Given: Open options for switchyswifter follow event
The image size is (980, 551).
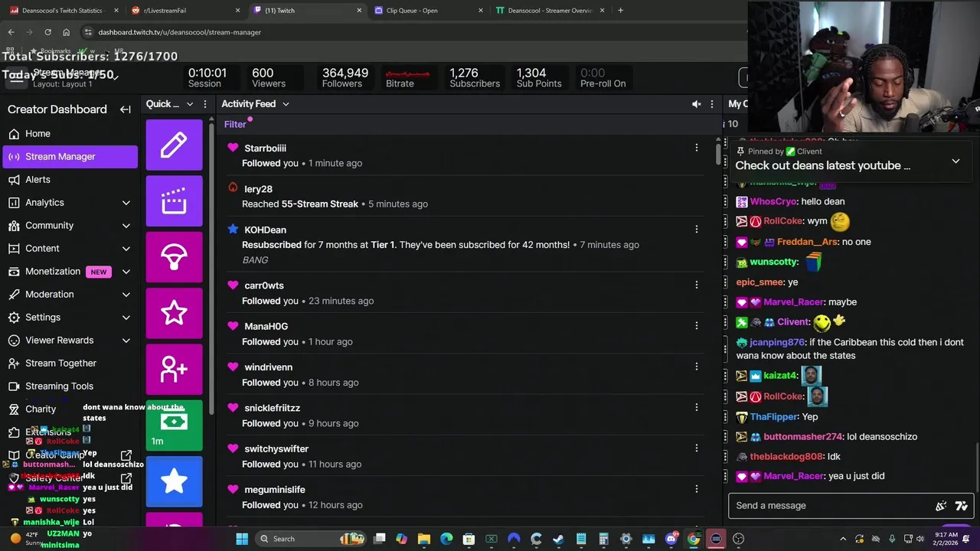Looking at the screenshot, I should 697,448.
